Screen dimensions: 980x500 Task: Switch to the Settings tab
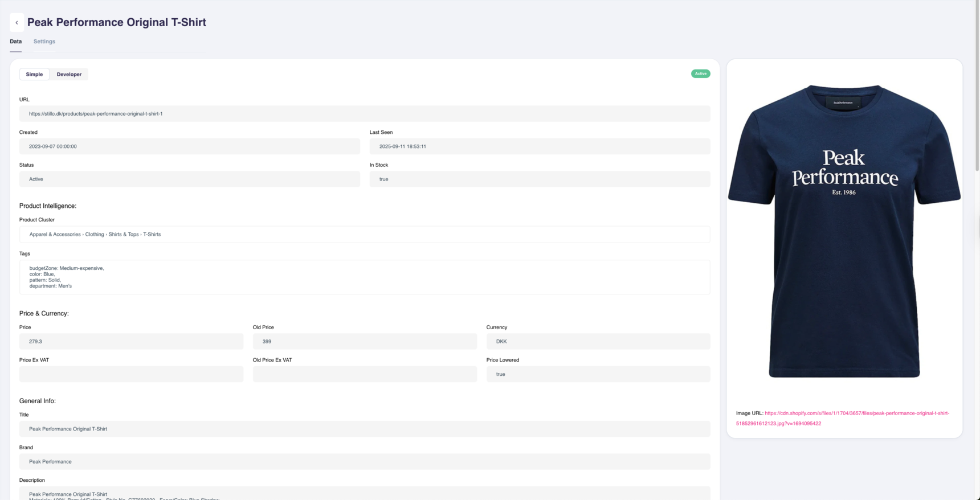point(44,42)
